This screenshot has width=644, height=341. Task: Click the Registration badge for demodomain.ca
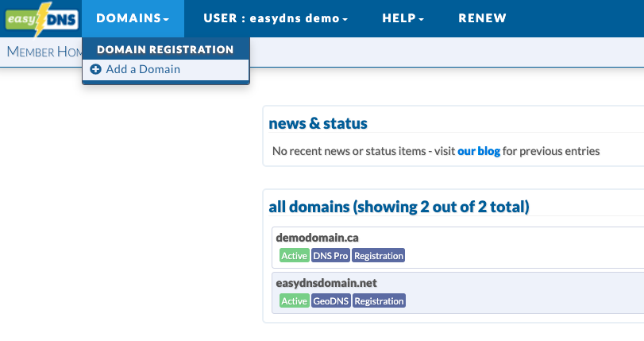pos(379,255)
